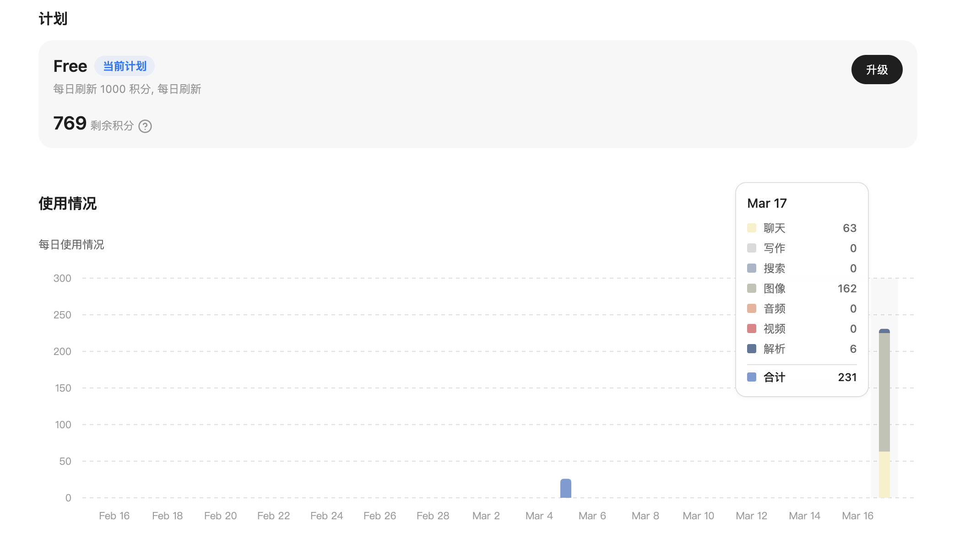Click the 图像 legend swatch in tooltip
965x560 pixels.
(751, 288)
